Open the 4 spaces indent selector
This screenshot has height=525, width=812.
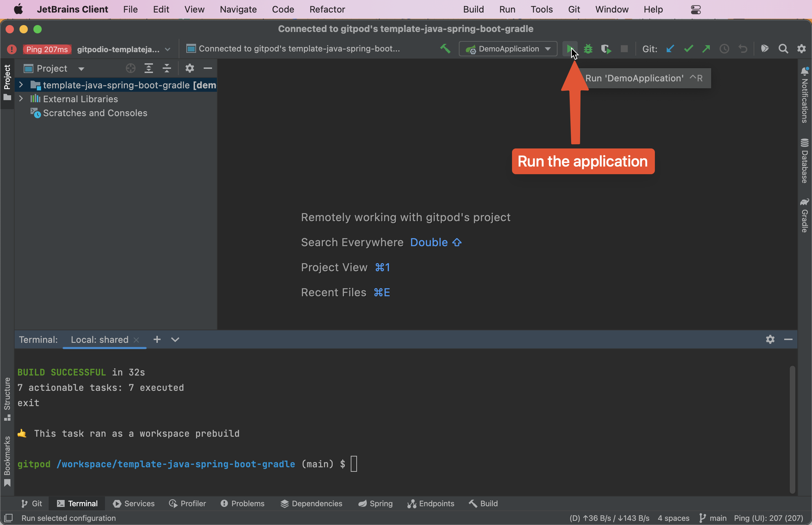pyautogui.click(x=673, y=518)
